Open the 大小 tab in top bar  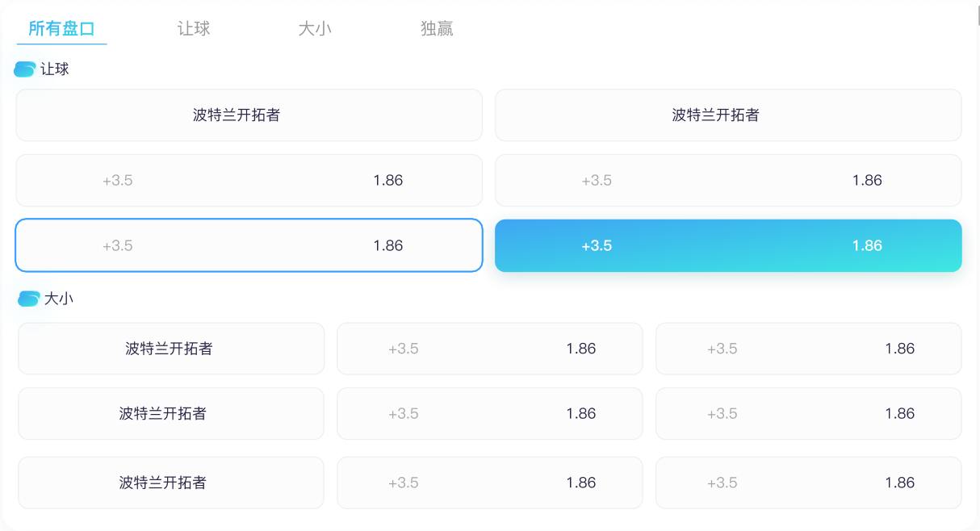point(315,29)
